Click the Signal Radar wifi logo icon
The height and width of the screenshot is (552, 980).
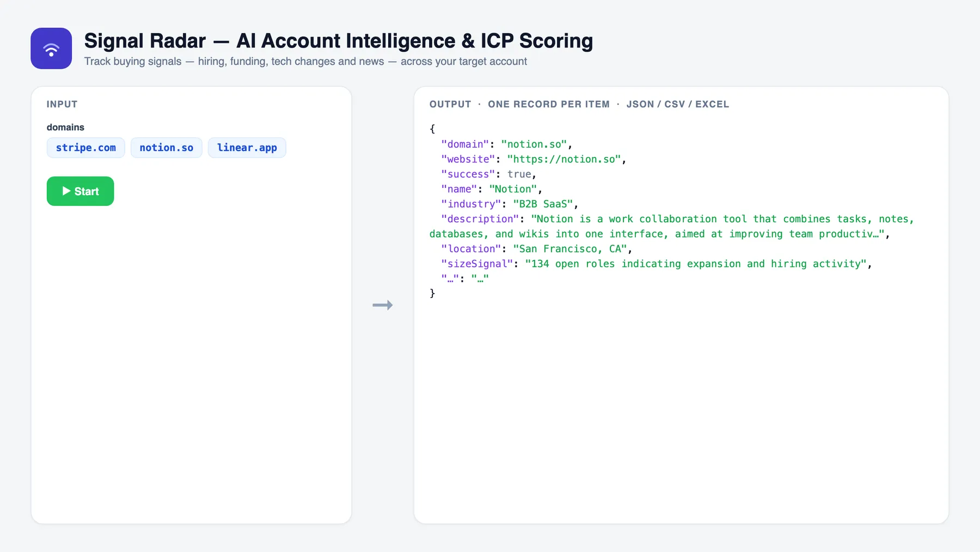(51, 48)
